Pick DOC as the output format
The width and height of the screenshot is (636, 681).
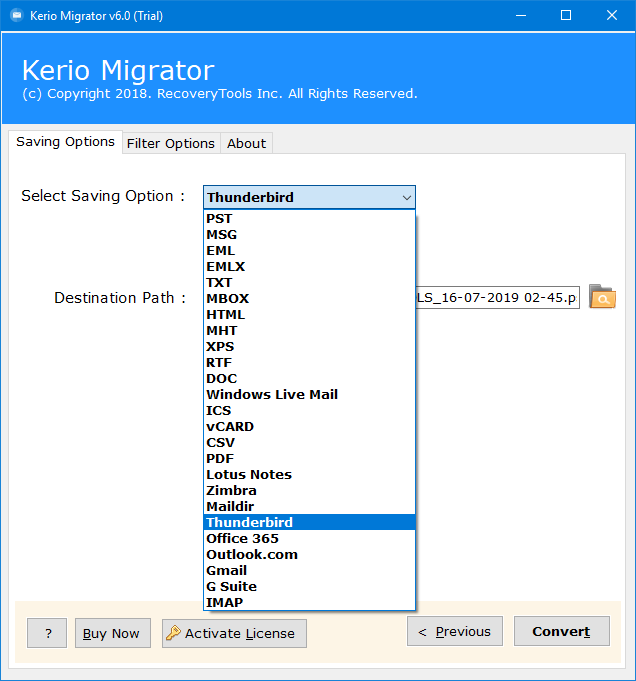[309, 379]
